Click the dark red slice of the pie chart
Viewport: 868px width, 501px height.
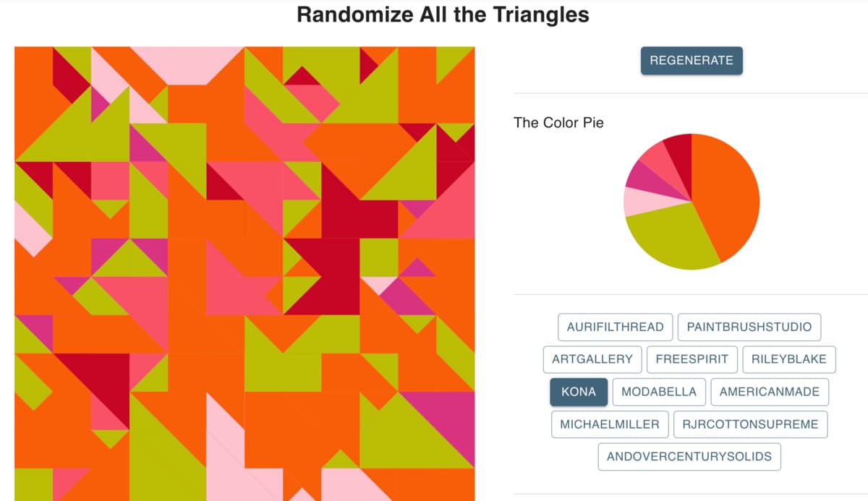(680, 155)
